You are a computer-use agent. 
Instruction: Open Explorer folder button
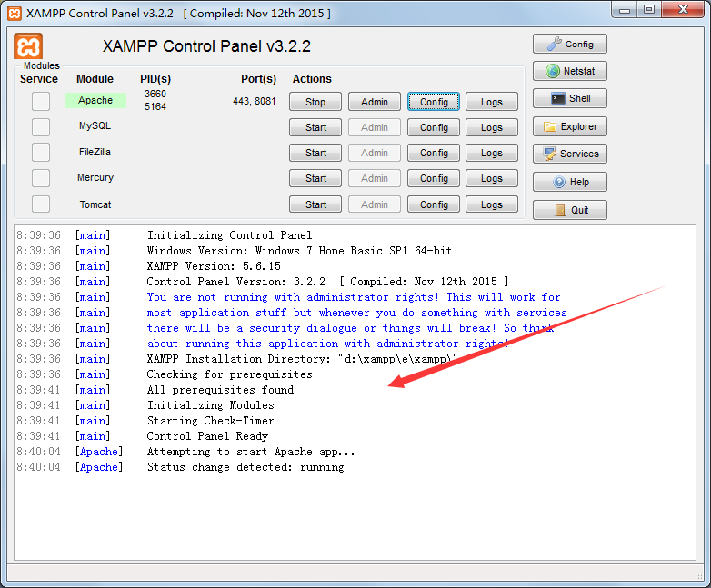point(569,126)
